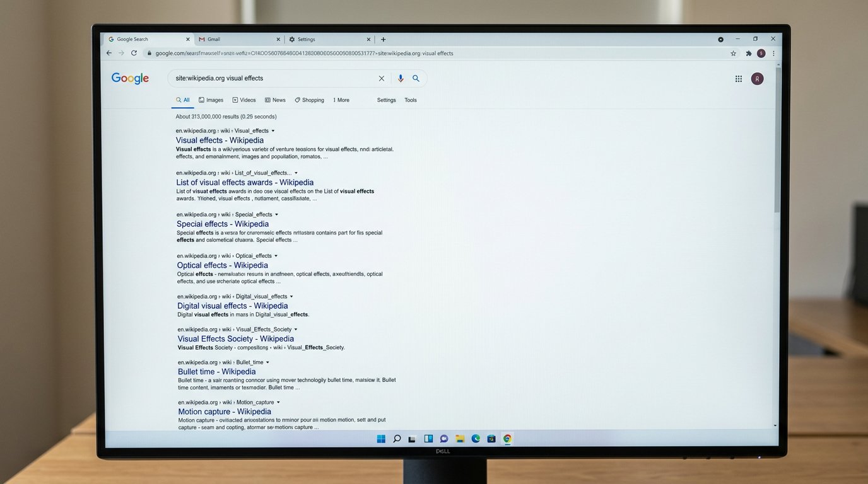Switch to Images results
868x484 pixels.
click(211, 100)
